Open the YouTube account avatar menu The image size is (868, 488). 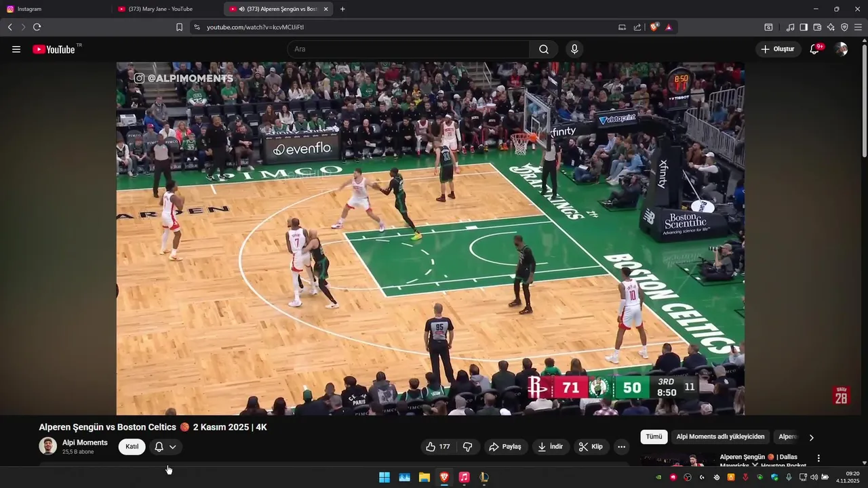pos(842,49)
